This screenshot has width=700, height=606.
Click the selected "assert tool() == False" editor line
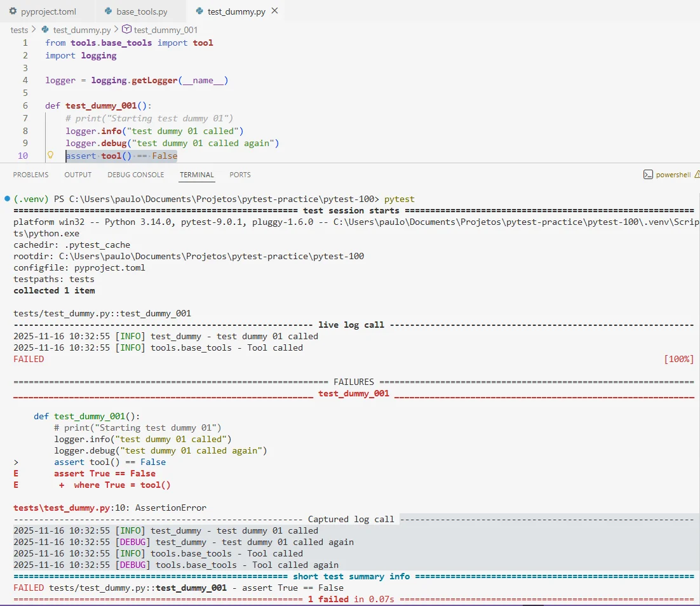[x=121, y=156]
